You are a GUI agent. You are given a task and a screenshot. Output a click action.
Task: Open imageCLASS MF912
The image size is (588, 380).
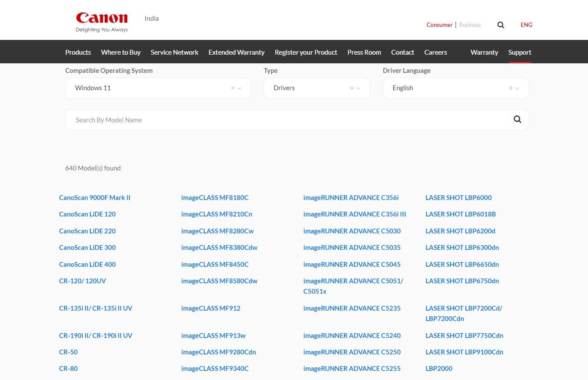click(211, 308)
